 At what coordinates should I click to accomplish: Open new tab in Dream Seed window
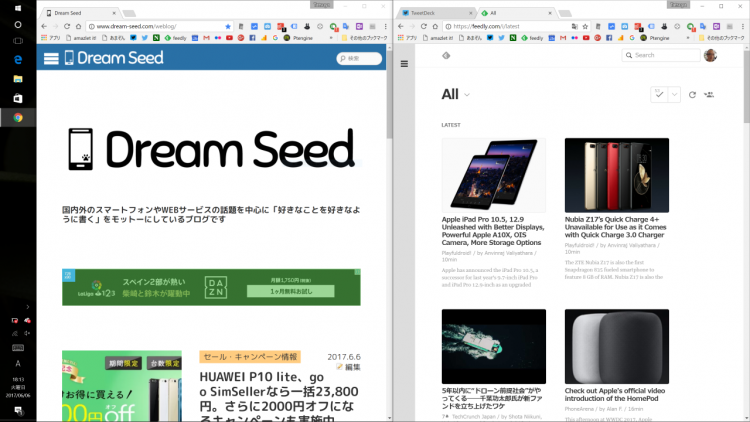click(129, 13)
